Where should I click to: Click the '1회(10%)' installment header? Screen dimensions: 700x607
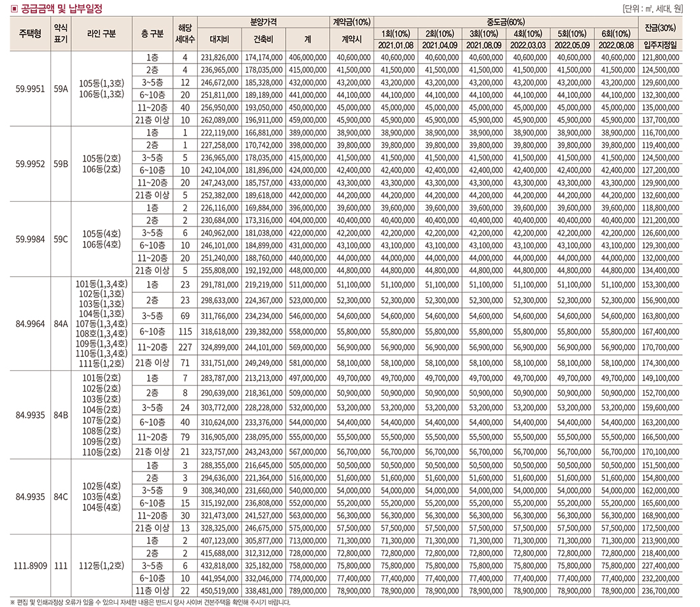396,34
